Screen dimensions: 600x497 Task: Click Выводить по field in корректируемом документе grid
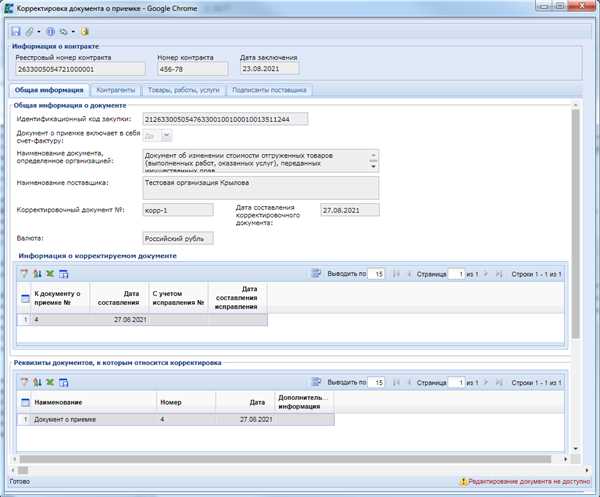coord(376,274)
